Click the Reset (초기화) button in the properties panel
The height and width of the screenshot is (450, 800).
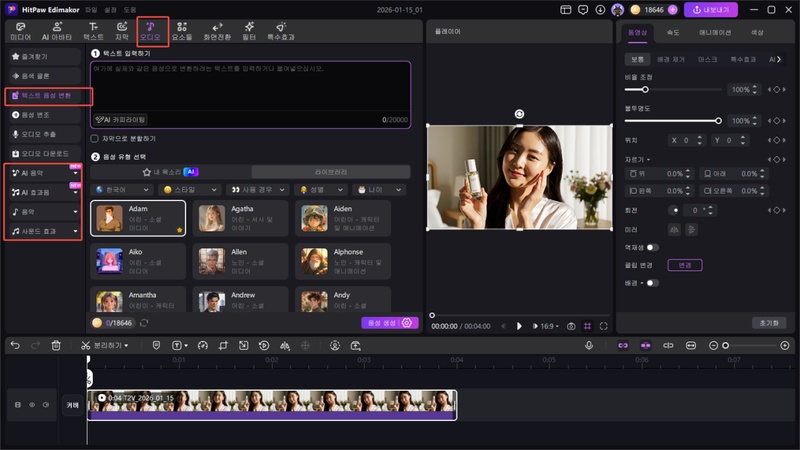[769, 323]
